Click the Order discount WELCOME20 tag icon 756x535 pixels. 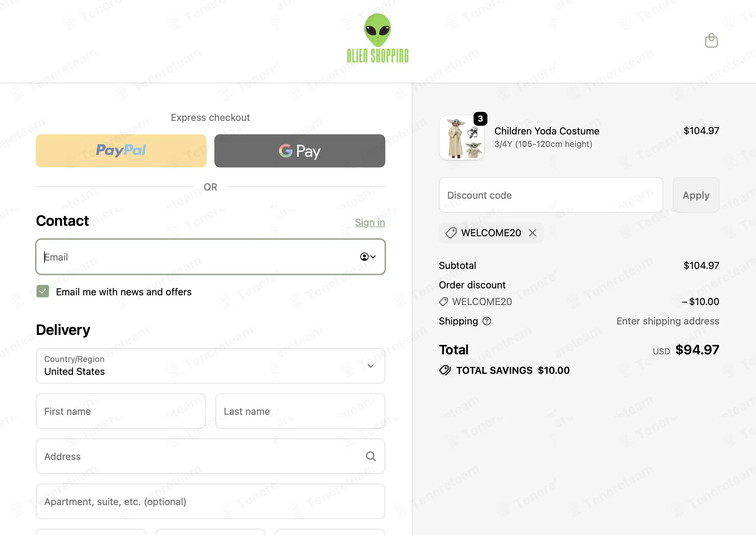(x=443, y=302)
